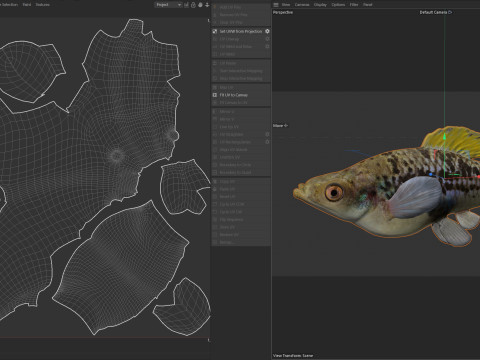Screen dimensions: 480x360
Task: Click the rightmost UV editor toolbar icon
Action: (x=207, y=5)
